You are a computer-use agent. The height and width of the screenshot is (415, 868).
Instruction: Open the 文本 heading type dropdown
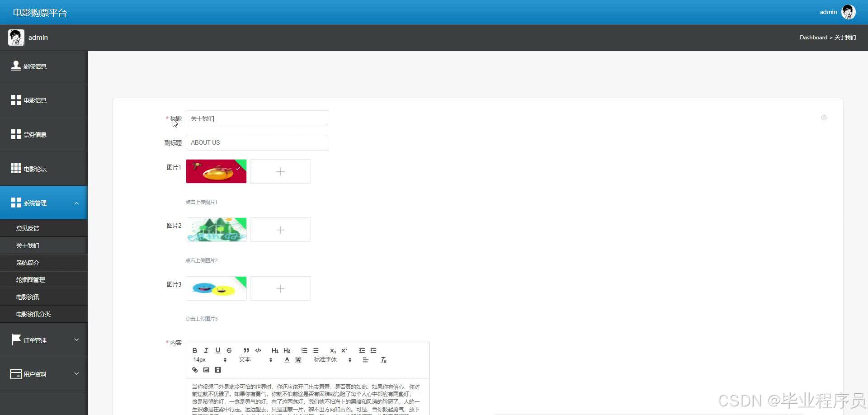[255, 360]
